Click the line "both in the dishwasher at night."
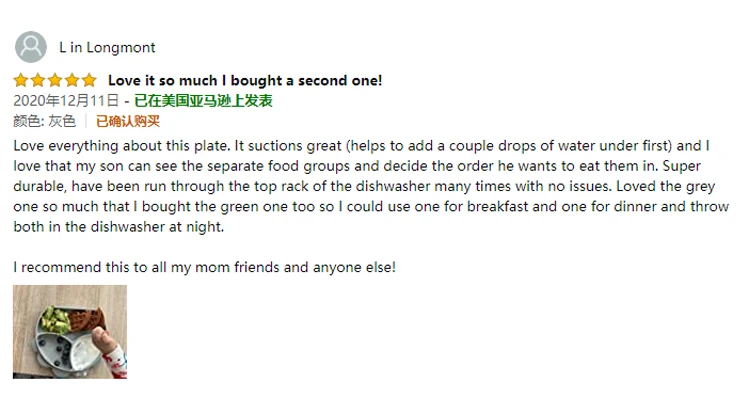Image resolution: width=750 pixels, height=400 pixels. click(120, 227)
